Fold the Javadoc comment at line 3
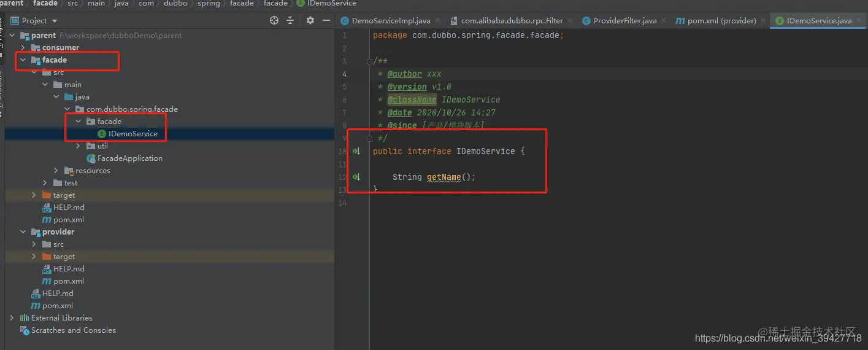 [x=369, y=61]
